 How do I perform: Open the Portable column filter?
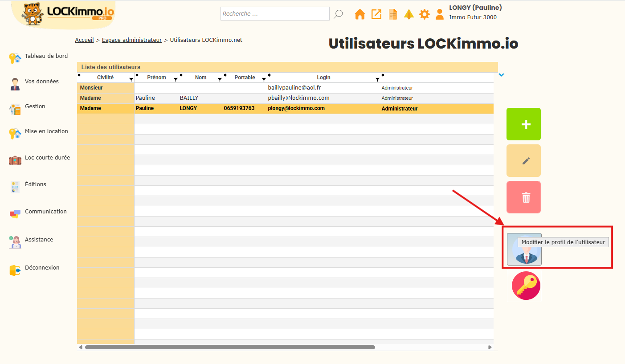264,79
